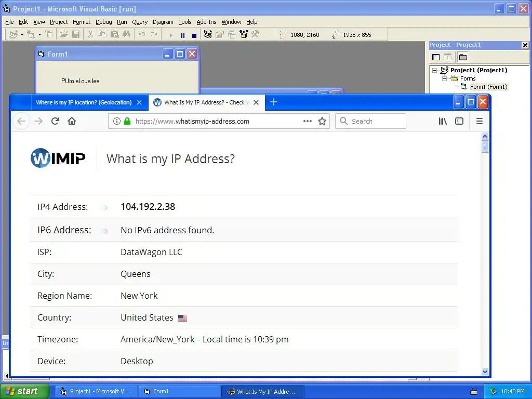Click the Properties Window toolbar icon
This screenshot has width=532, height=399.
point(220,34)
